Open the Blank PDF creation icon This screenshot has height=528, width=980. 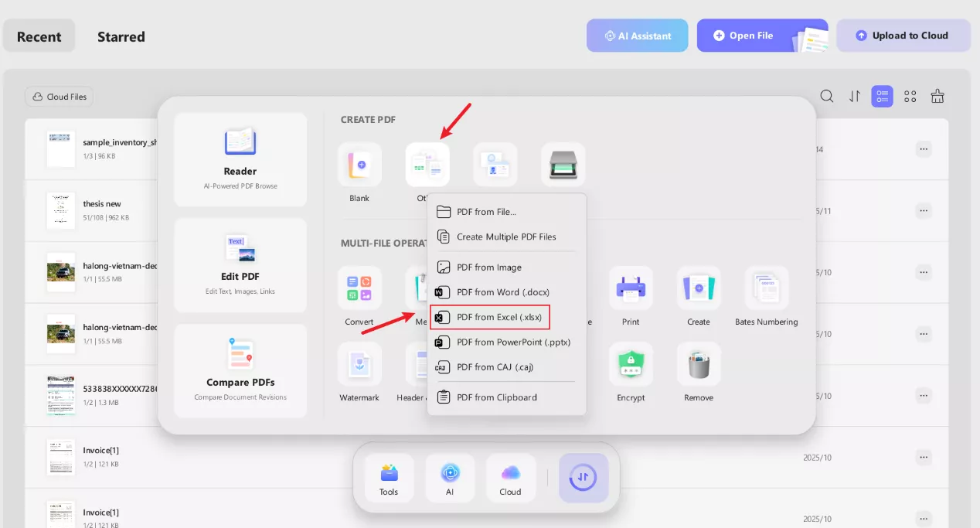click(x=359, y=165)
